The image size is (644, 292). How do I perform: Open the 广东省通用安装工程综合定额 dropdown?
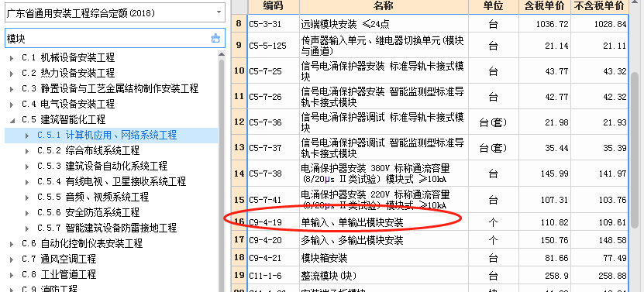click(x=219, y=12)
